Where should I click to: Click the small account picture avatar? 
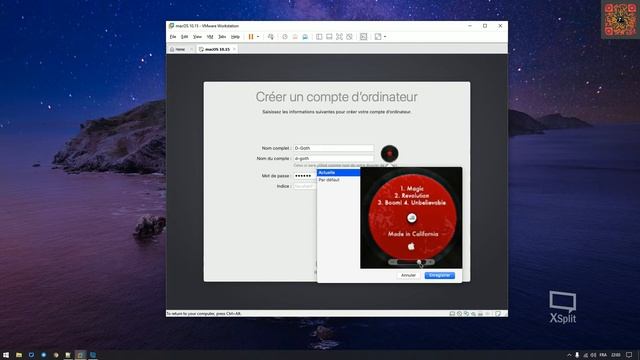point(389,153)
